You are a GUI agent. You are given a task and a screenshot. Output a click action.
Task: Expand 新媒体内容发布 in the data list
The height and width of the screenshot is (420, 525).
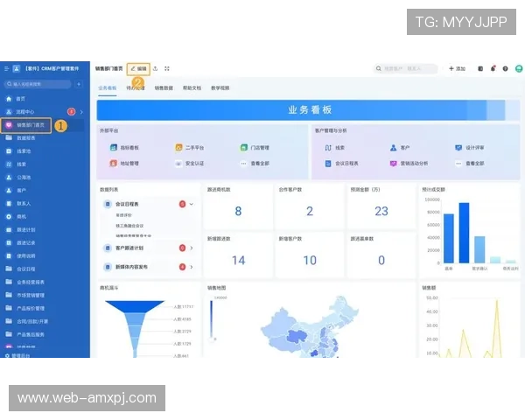click(x=192, y=267)
